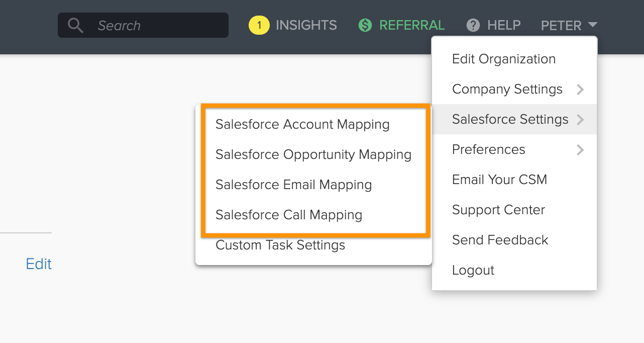Click the Edit link

[x=38, y=264]
